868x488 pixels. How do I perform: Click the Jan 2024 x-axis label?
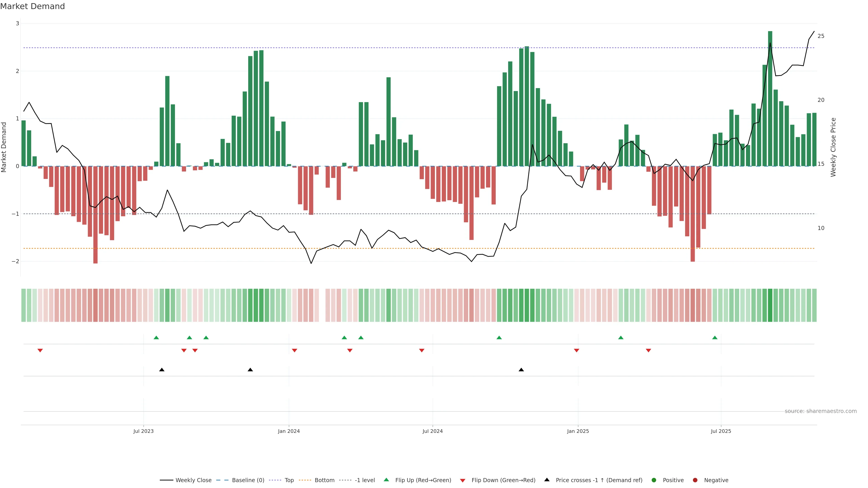(289, 431)
